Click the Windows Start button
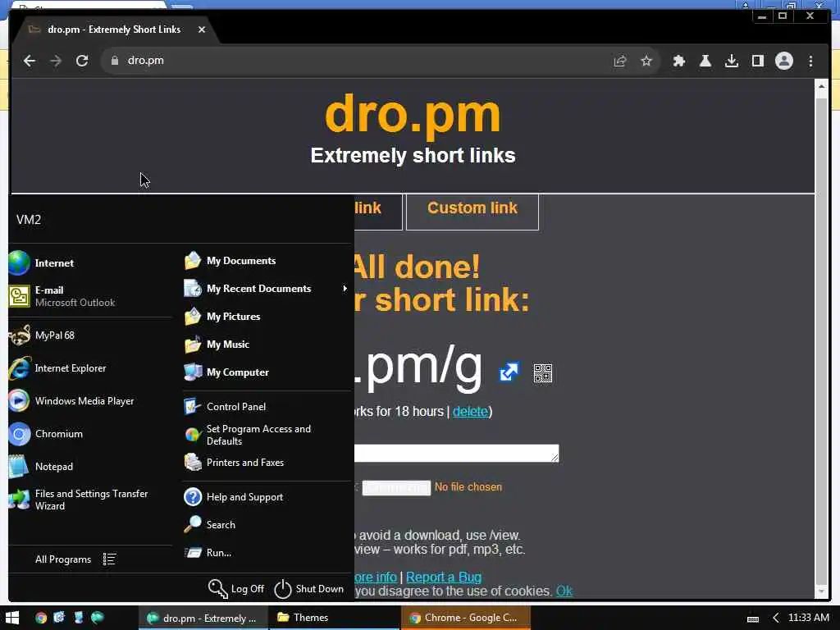The width and height of the screenshot is (840, 630). [x=11, y=618]
